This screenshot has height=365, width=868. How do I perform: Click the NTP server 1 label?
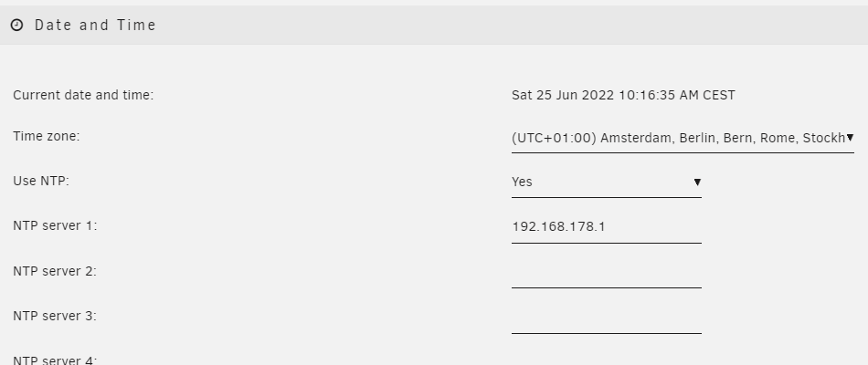click(55, 225)
